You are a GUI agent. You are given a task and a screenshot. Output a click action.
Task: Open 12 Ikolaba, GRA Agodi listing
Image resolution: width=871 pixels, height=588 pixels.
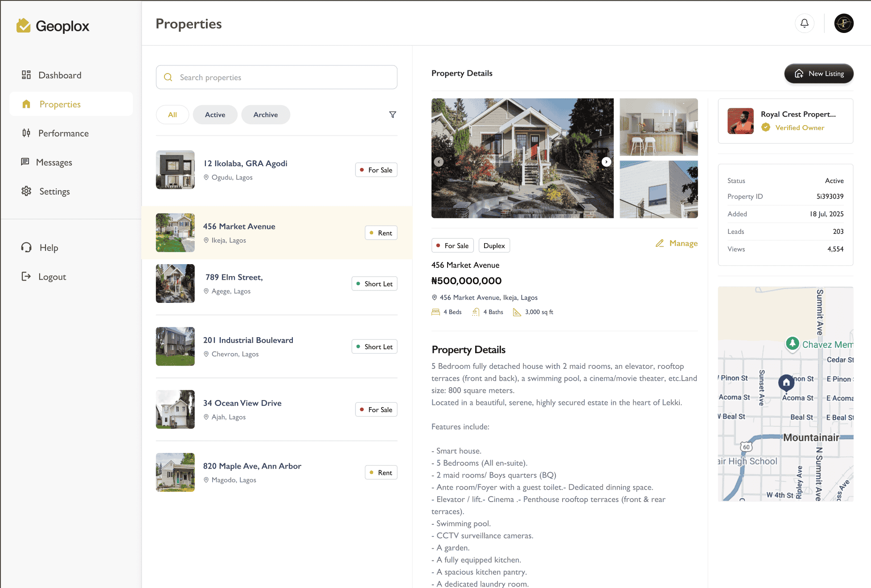[x=276, y=170]
